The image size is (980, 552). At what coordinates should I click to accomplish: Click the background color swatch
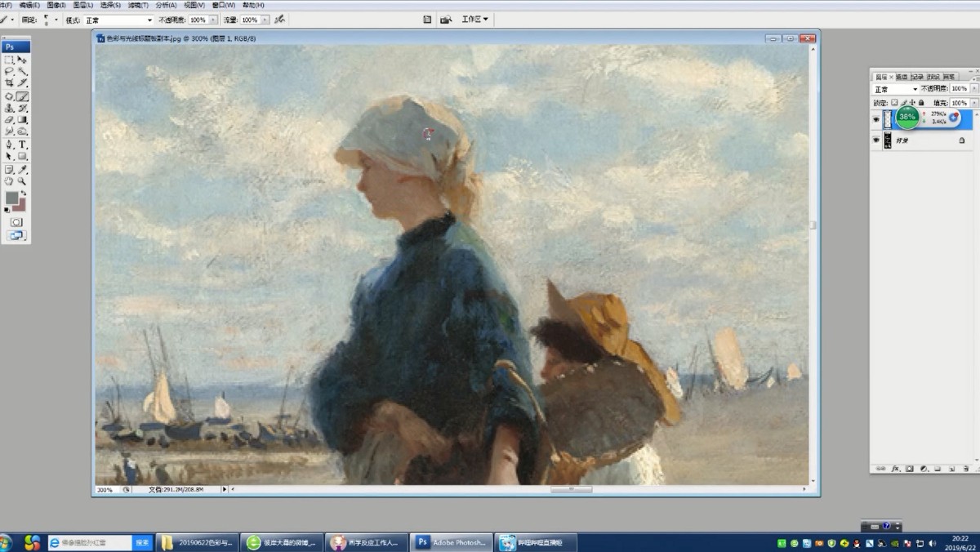click(21, 207)
